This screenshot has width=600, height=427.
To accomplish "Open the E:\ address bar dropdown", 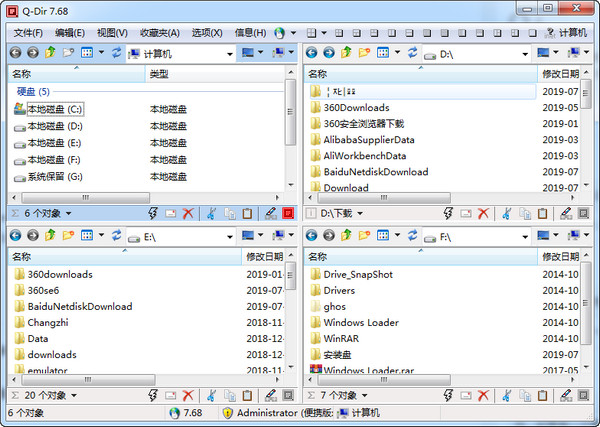I will point(230,237).
